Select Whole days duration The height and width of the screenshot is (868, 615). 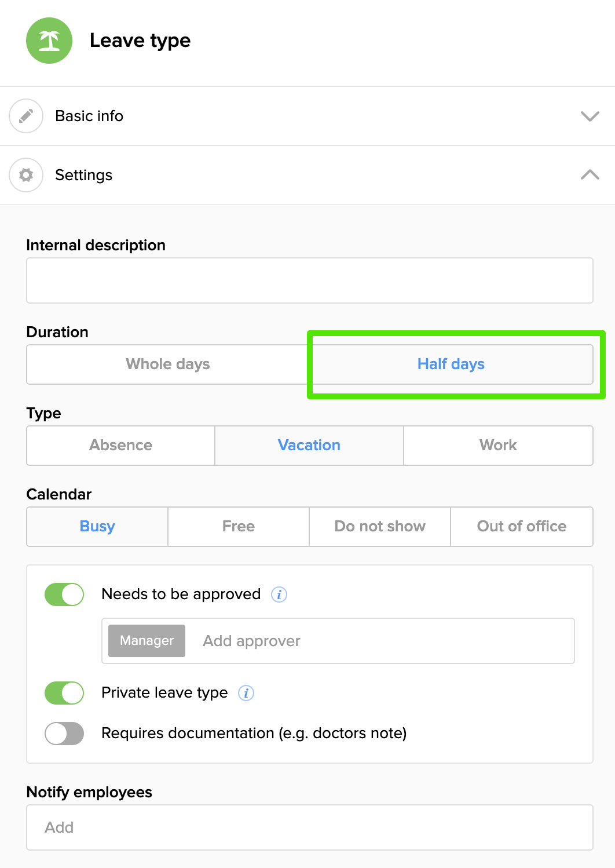coord(168,364)
